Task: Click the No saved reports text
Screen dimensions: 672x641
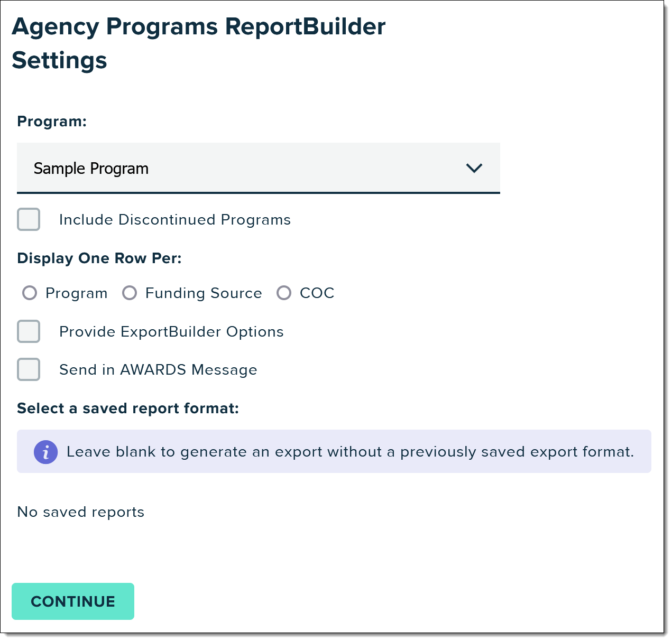Action: point(81,512)
